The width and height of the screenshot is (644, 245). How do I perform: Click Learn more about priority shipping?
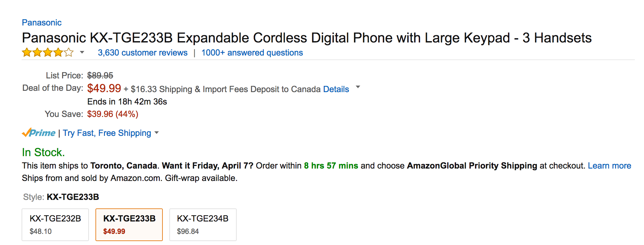click(x=609, y=166)
